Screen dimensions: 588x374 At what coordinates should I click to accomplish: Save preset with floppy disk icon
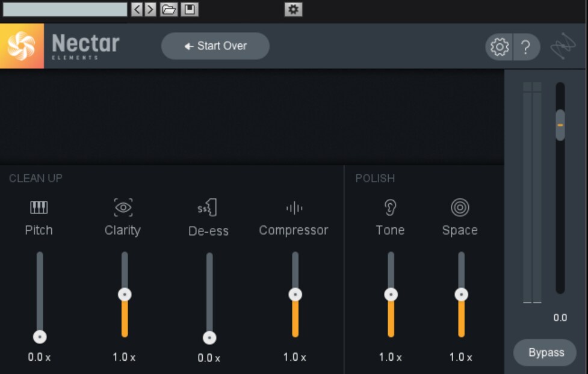click(x=190, y=10)
